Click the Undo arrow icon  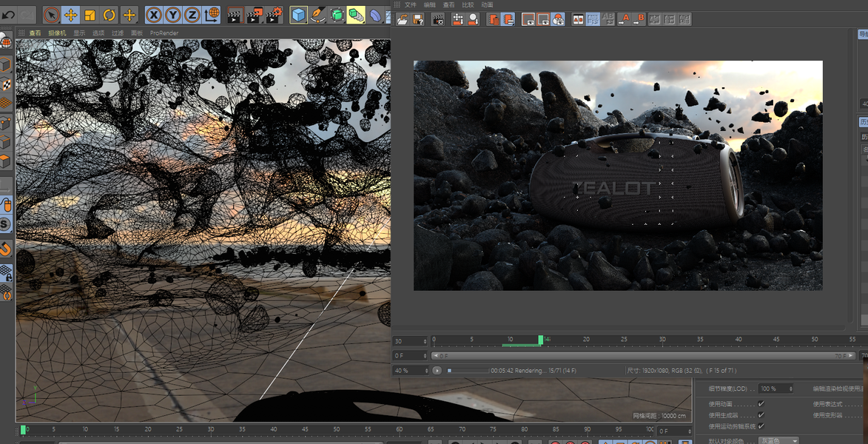pos(8,15)
